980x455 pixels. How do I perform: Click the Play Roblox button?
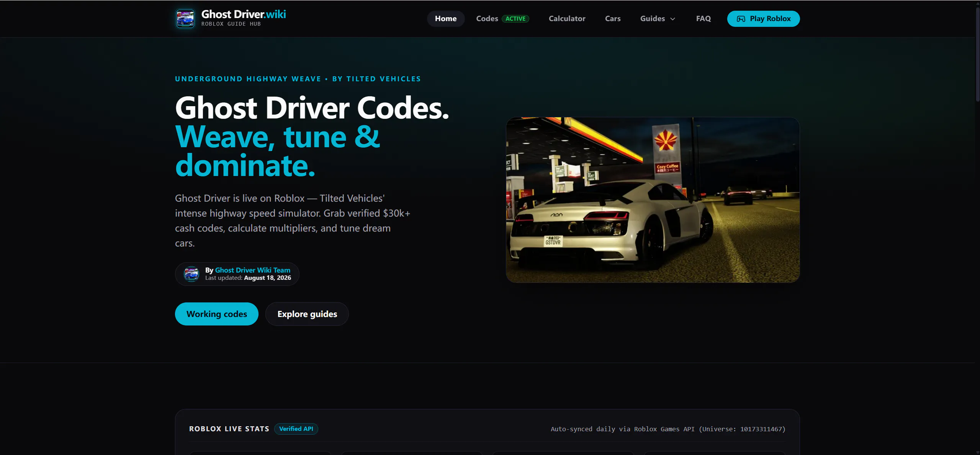click(x=763, y=18)
